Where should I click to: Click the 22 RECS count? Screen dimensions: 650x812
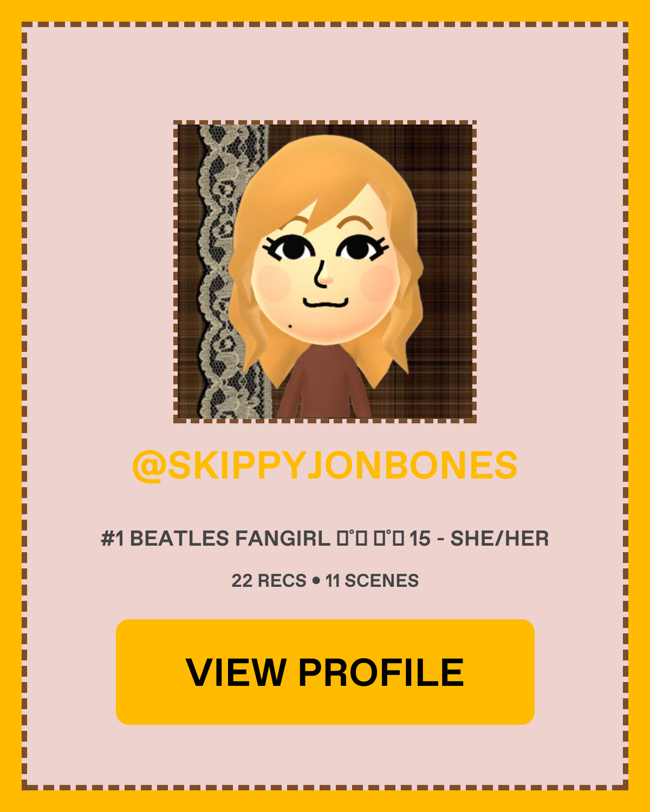pos(269,581)
